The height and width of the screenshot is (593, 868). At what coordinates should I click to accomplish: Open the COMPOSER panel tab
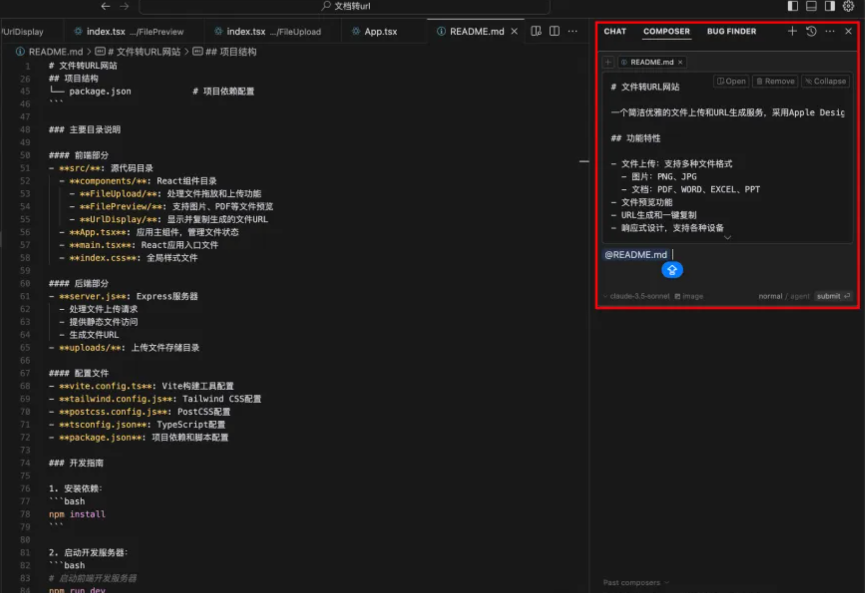[666, 31]
